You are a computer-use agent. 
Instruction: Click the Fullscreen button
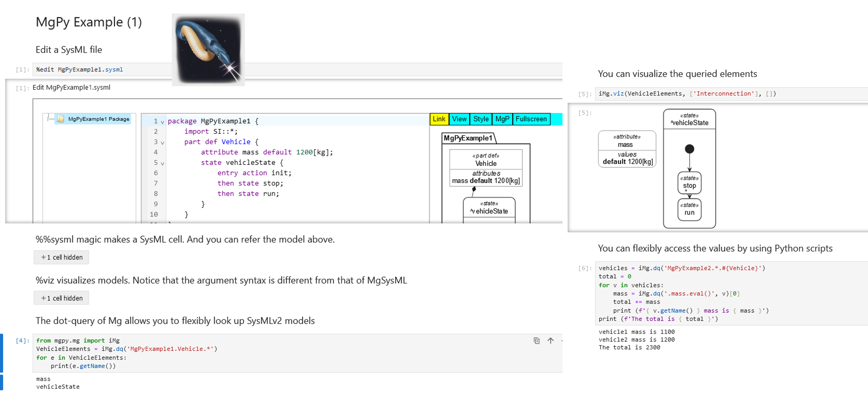click(531, 119)
